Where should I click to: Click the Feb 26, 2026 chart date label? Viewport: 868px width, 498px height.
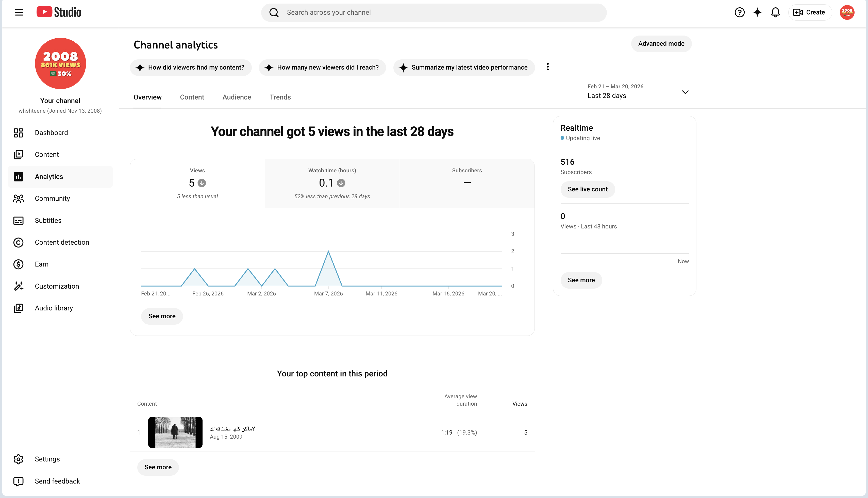208,294
